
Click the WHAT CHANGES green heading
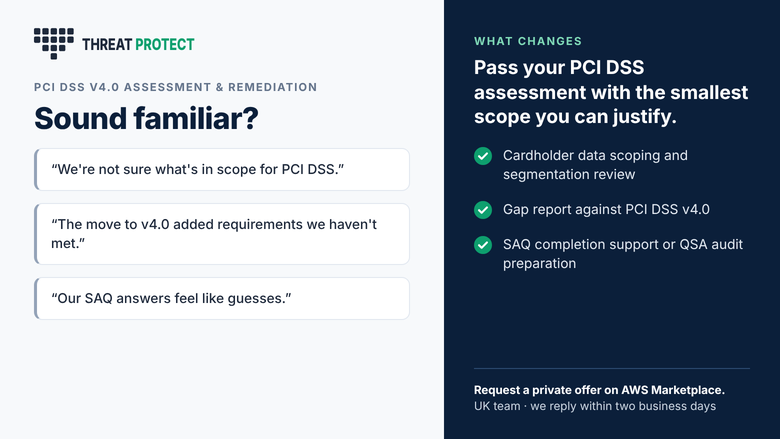click(528, 41)
